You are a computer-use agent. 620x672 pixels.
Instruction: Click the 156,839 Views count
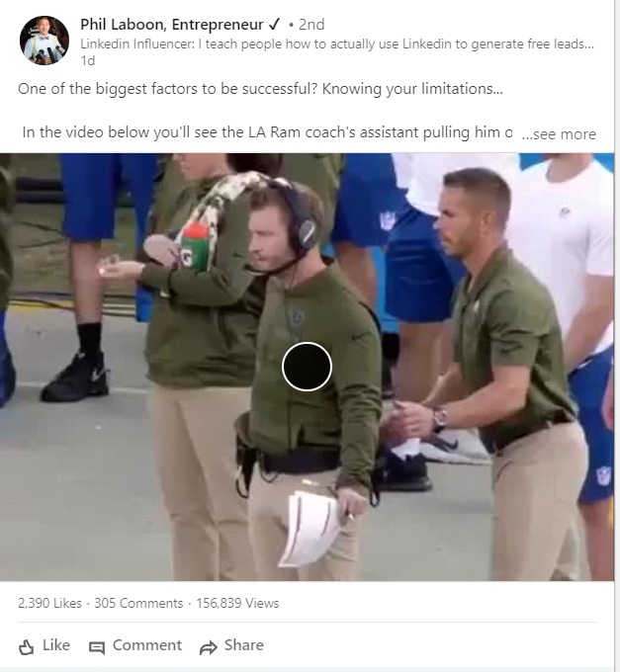click(237, 603)
